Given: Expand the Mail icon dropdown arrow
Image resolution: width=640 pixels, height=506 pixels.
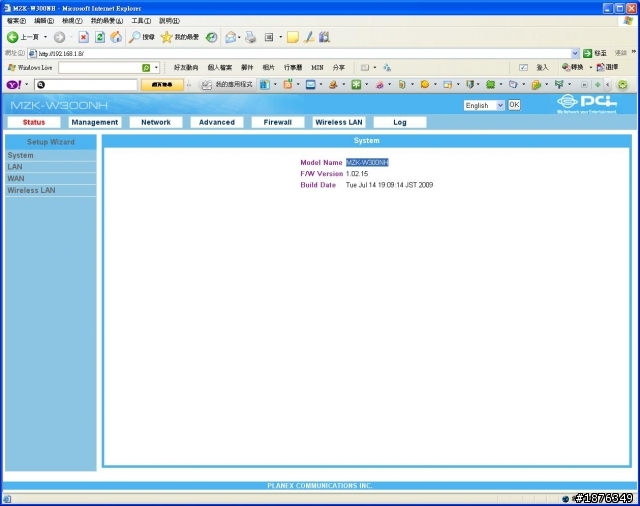Looking at the screenshot, I should coord(239,37).
